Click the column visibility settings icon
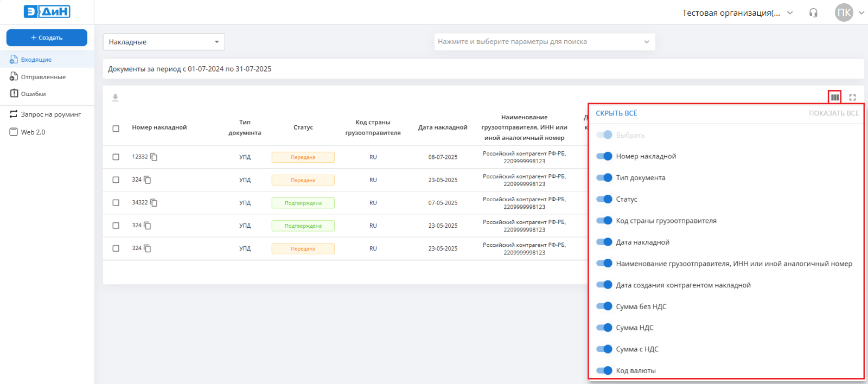This screenshot has width=868, height=384. tap(835, 98)
